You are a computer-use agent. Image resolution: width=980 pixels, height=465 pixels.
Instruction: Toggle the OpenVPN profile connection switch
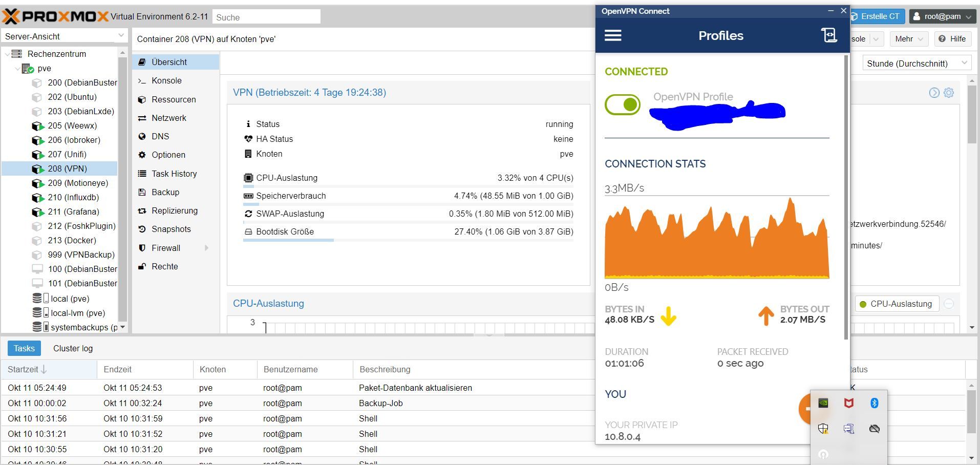[x=623, y=104]
